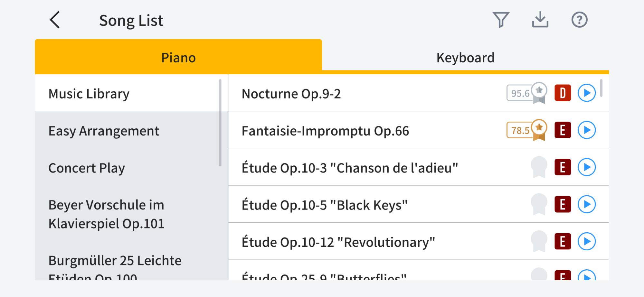Play Nocturne Op.9-2 preview
Screen dimensions: 644x297
pyautogui.click(x=587, y=93)
